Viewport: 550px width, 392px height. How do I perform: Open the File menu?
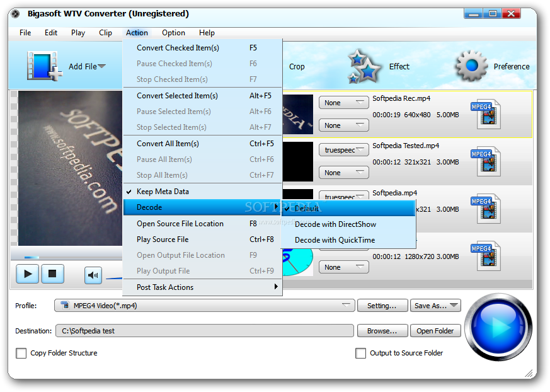[25, 33]
